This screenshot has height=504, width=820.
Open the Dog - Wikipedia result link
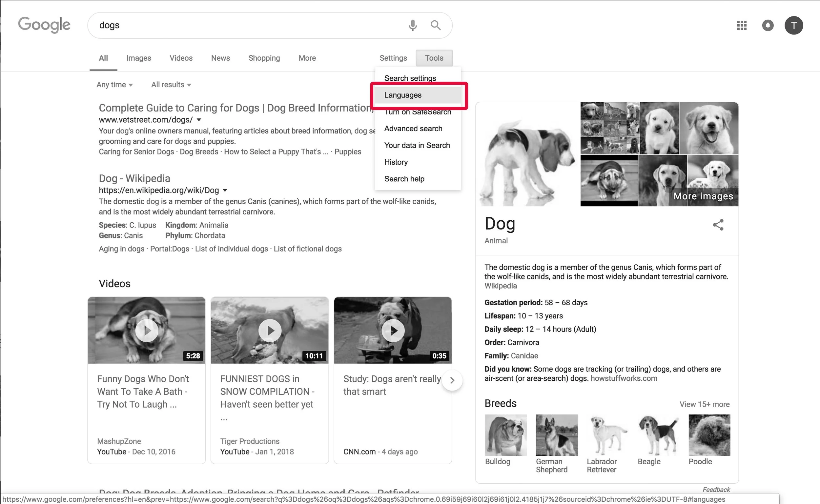point(134,178)
